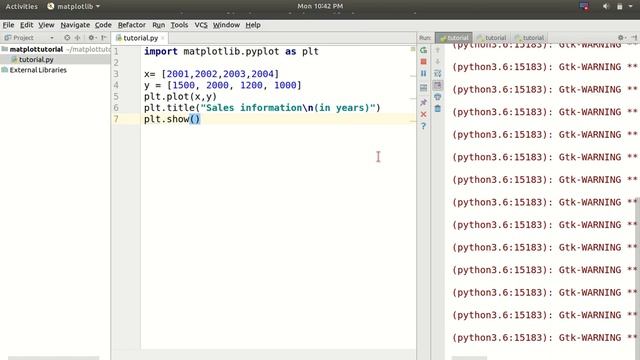The height and width of the screenshot is (360, 640).
Task: Click scroll from source target icon in Project panel
Action: (x=67, y=38)
